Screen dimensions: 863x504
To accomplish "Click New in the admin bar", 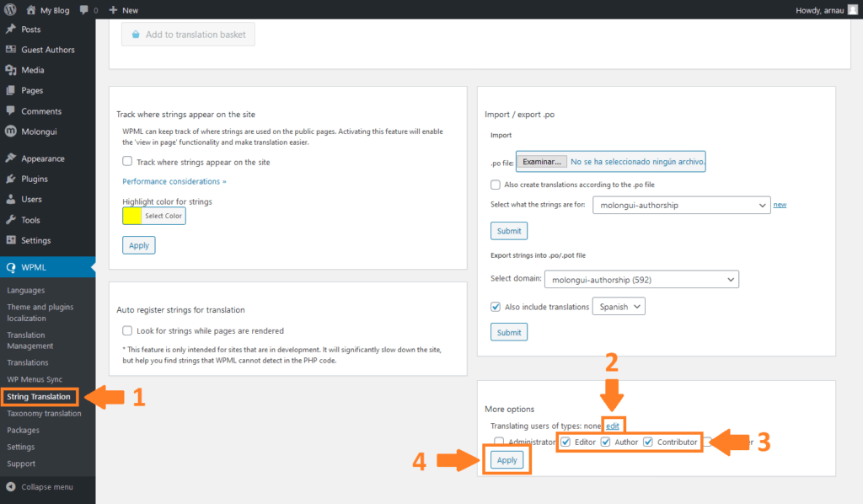I will (x=131, y=10).
